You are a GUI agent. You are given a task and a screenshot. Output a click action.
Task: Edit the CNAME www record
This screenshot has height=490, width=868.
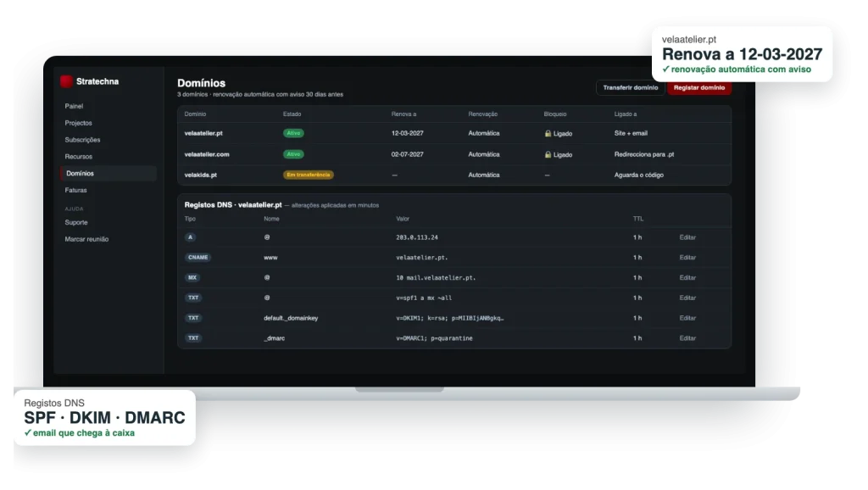[x=687, y=258]
